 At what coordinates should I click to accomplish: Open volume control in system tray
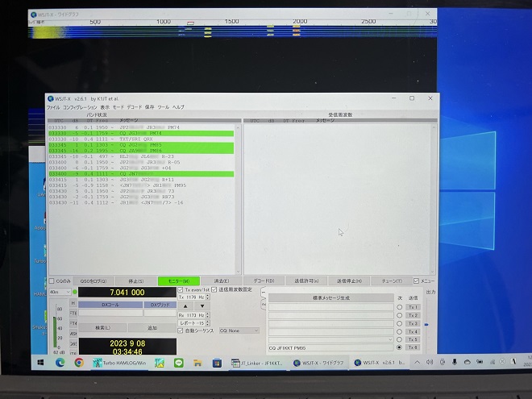(430, 363)
